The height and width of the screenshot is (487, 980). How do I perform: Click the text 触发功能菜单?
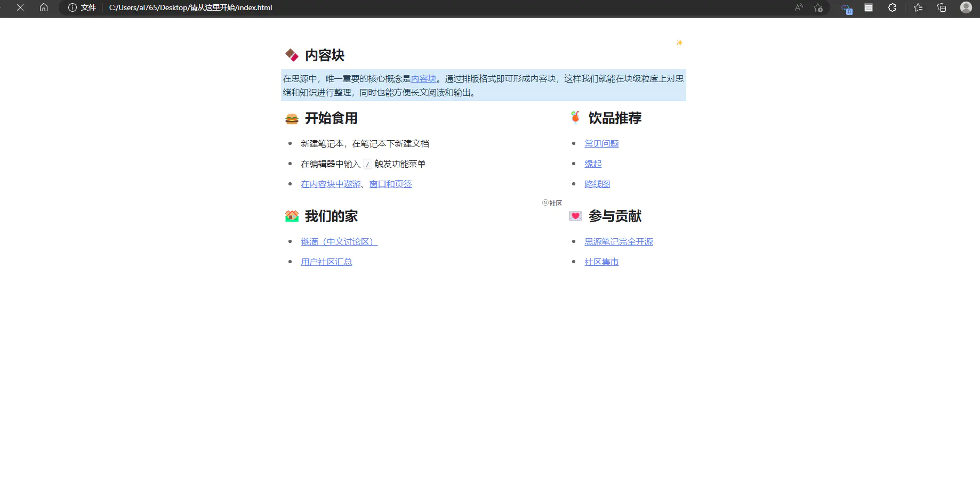(x=400, y=164)
